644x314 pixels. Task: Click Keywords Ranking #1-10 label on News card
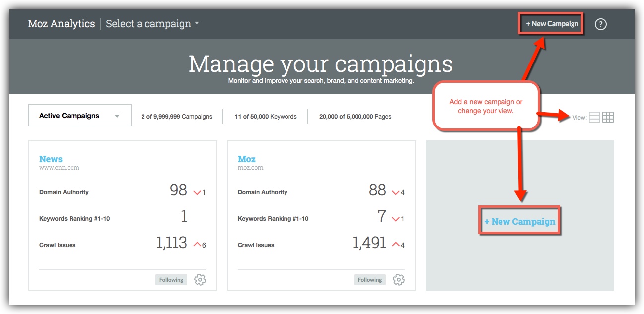pos(74,219)
